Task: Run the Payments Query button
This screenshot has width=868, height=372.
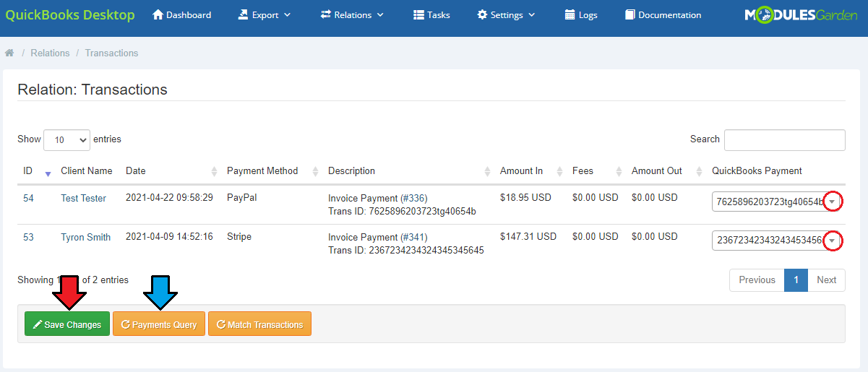Action: (x=159, y=324)
